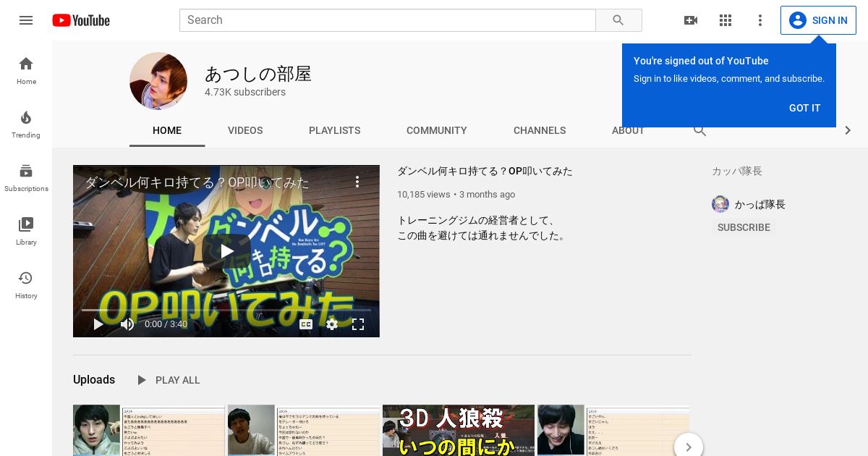Open video player three-dot menu

pyautogui.click(x=357, y=182)
